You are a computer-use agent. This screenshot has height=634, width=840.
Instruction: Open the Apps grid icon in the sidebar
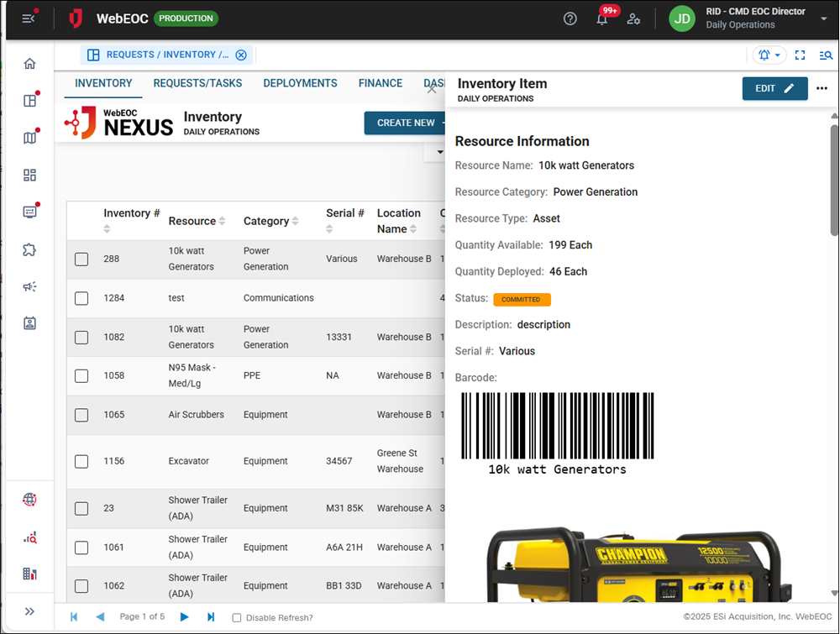(x=29, y=175)
